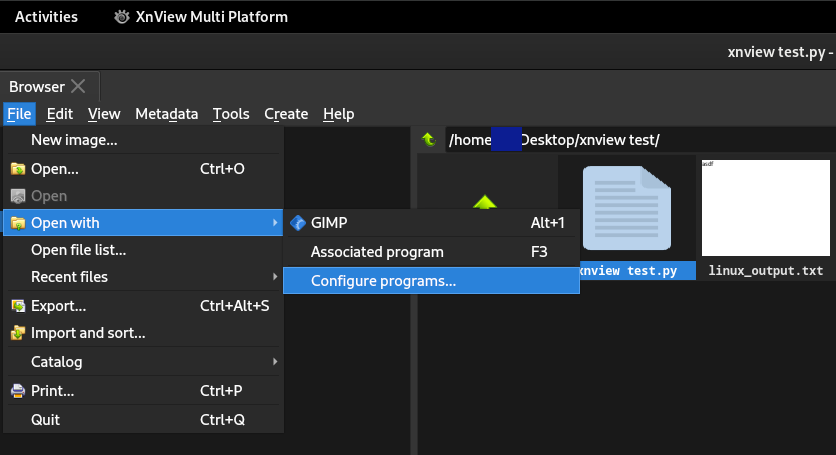Click the Open with folder icon
Viewport: 836px width, 455px height.
coord(18,223)
